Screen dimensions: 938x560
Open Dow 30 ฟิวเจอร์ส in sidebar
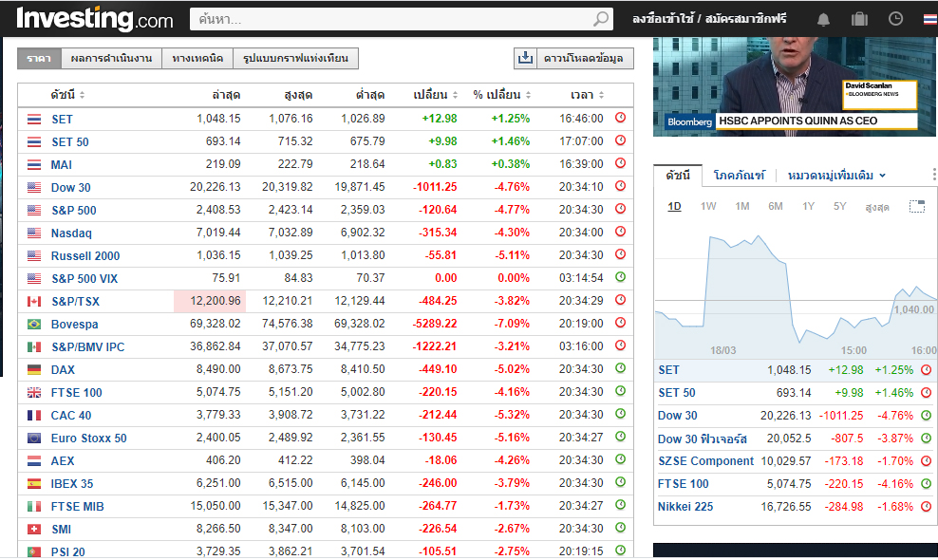pyautogui.click(x=703, y=439)
